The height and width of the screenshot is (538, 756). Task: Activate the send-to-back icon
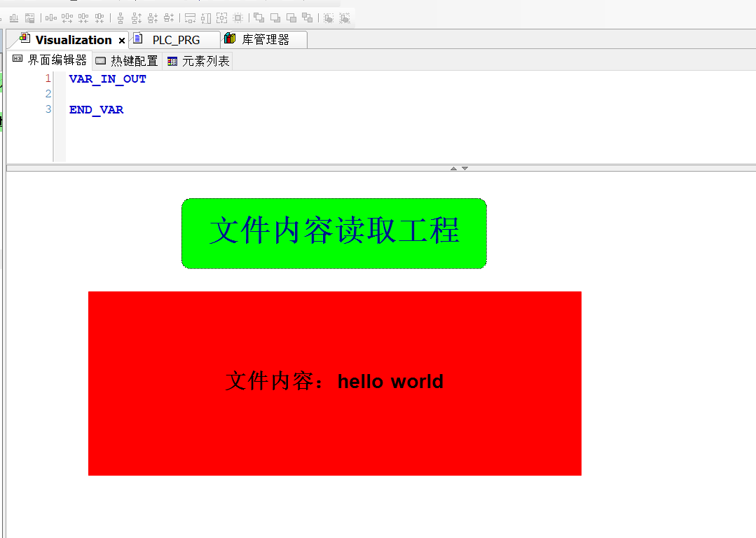[307, 18]
